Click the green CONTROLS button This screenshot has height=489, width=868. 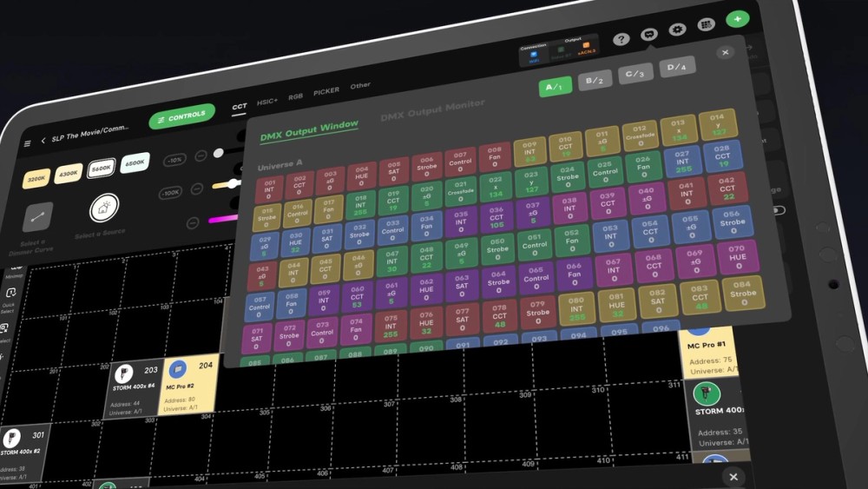point(181,117)
